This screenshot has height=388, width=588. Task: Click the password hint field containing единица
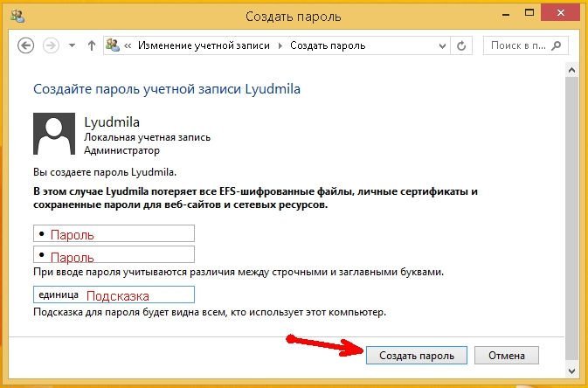pos(114,294)
